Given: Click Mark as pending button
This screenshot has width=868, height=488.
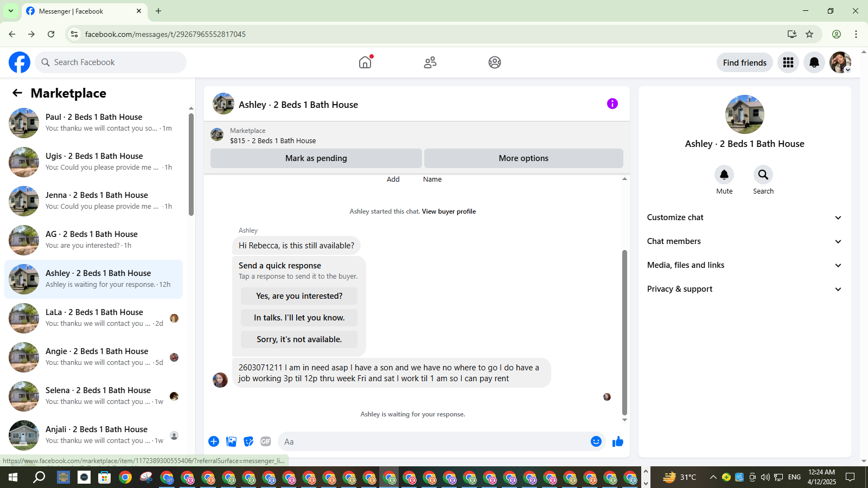Looking at the screenshot, I should click(x=316, y=158).
